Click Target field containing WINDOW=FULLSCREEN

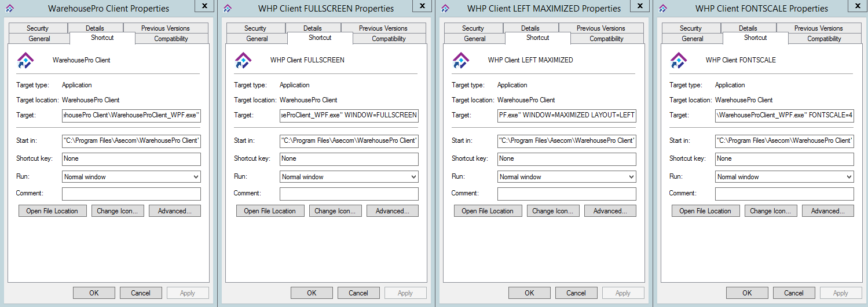pos(349,115)
